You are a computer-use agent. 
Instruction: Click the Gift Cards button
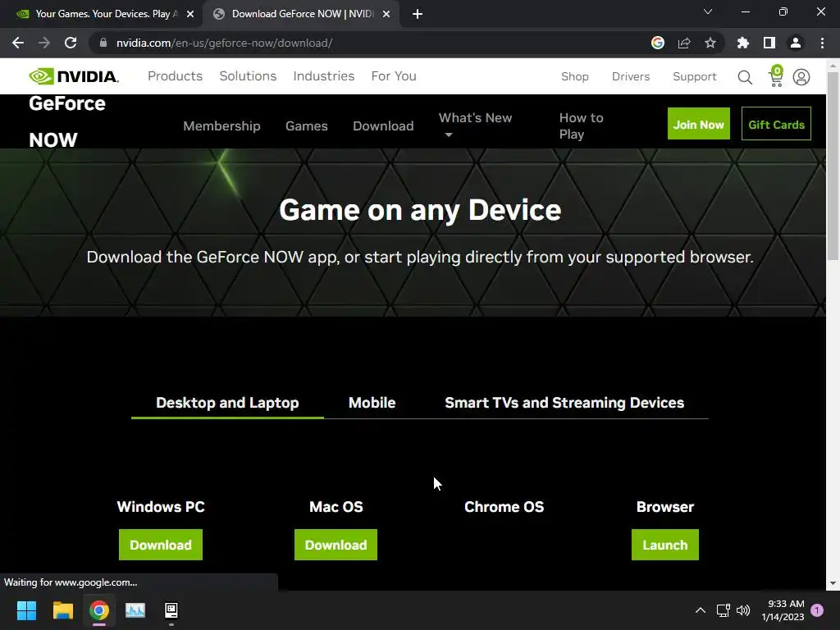click(776, 124)
